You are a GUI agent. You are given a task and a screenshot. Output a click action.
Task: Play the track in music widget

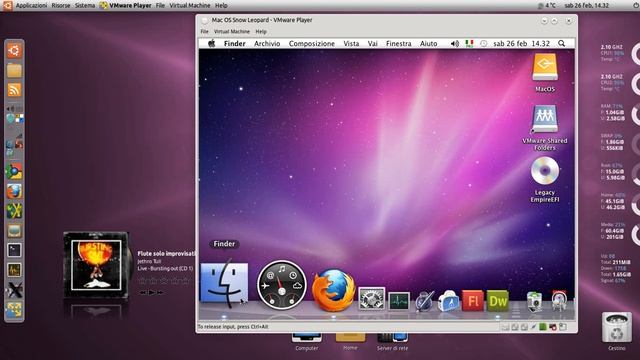152,292
